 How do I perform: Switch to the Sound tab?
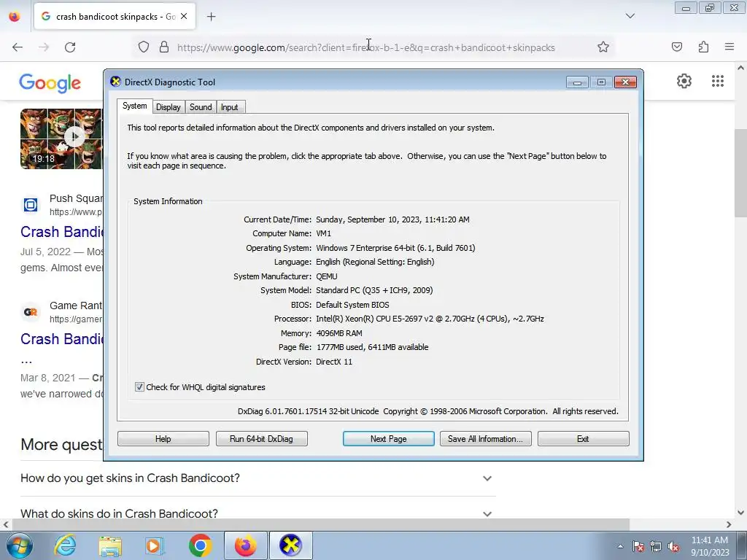pos(201,107)
